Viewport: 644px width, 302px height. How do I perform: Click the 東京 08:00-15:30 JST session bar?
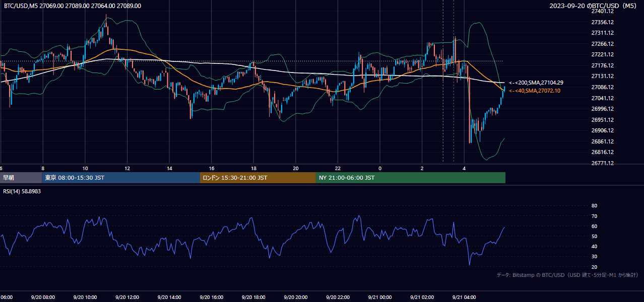pyautogui.click(x=121, y=178)
